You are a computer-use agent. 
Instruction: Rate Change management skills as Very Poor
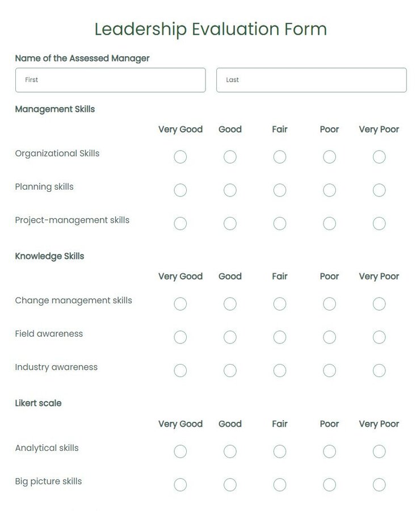point(379,304)
